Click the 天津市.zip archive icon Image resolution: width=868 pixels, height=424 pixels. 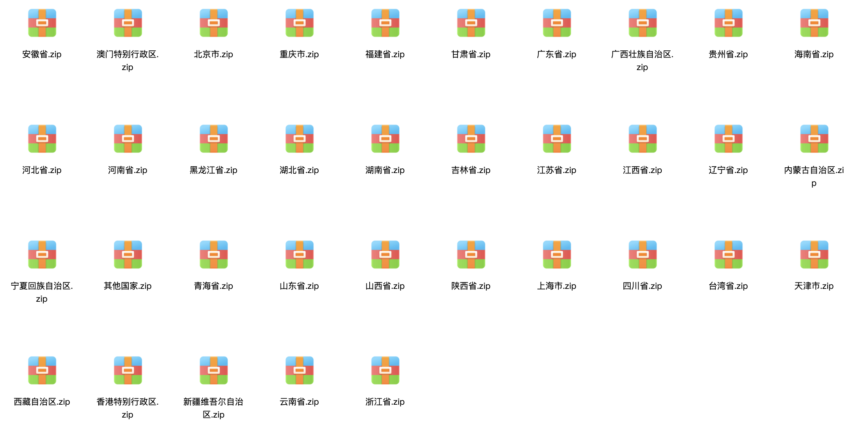click(814, 255)
